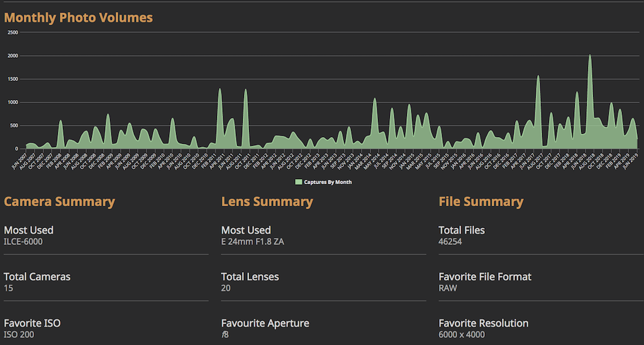644x345 pixels.
Task: Select the JUN 2019 x-axis label
Action: [630, 160]
